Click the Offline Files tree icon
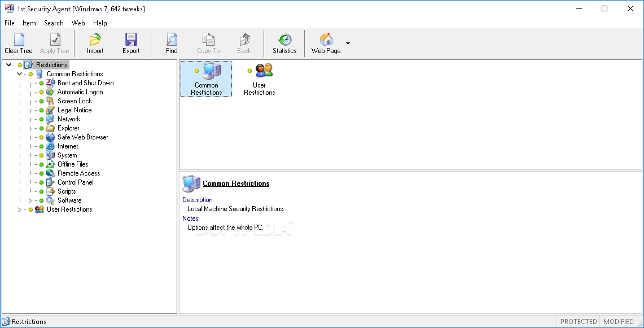The width and height of the screenshot is (644, 328). [x=50, y=164]
